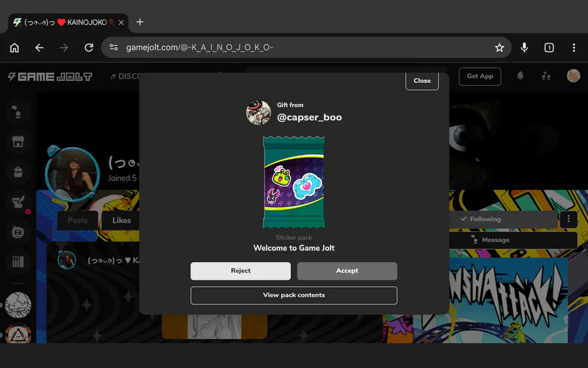Viewport: 588px width, 368px height.
Task: Switch to the Likes tab
Action: (x=122, y=220)
